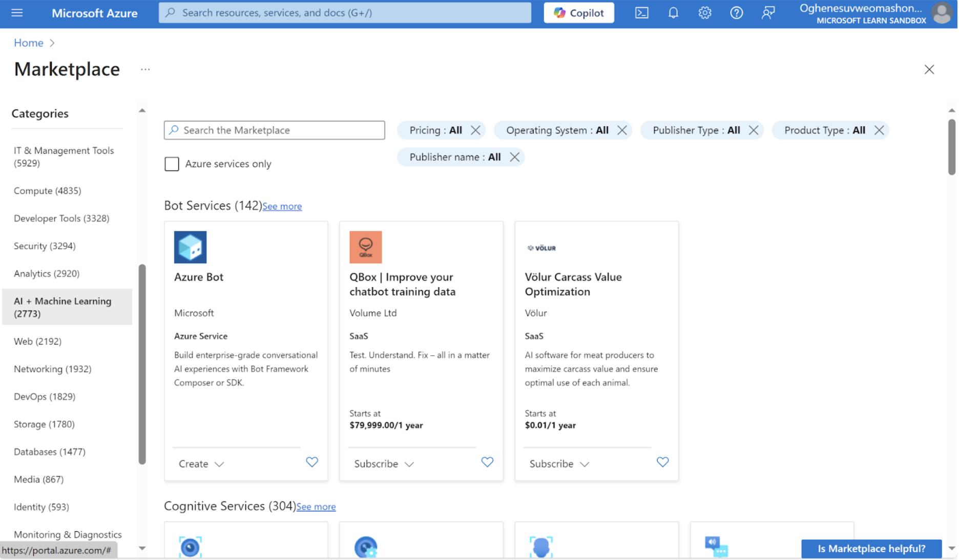Viewport: 959px width, 560px height.
Task: Open Cloud Shell from the top bar
Action: point(642,13)
